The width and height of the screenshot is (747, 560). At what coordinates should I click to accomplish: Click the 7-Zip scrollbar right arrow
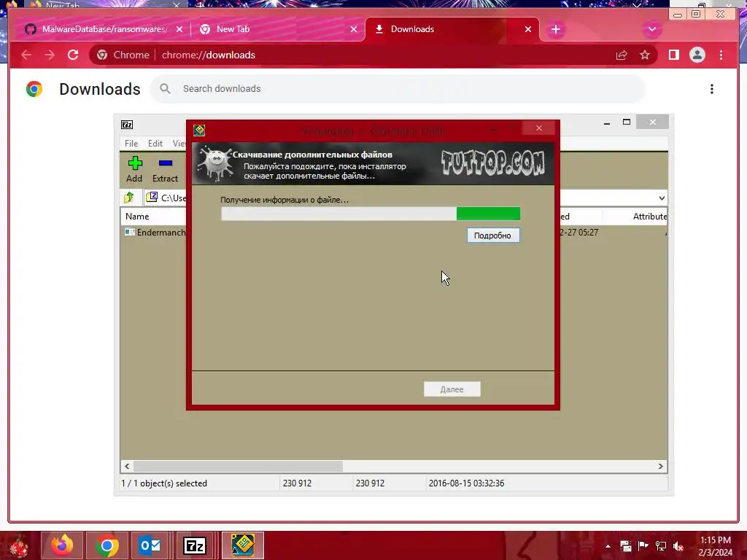coord(661,466)
